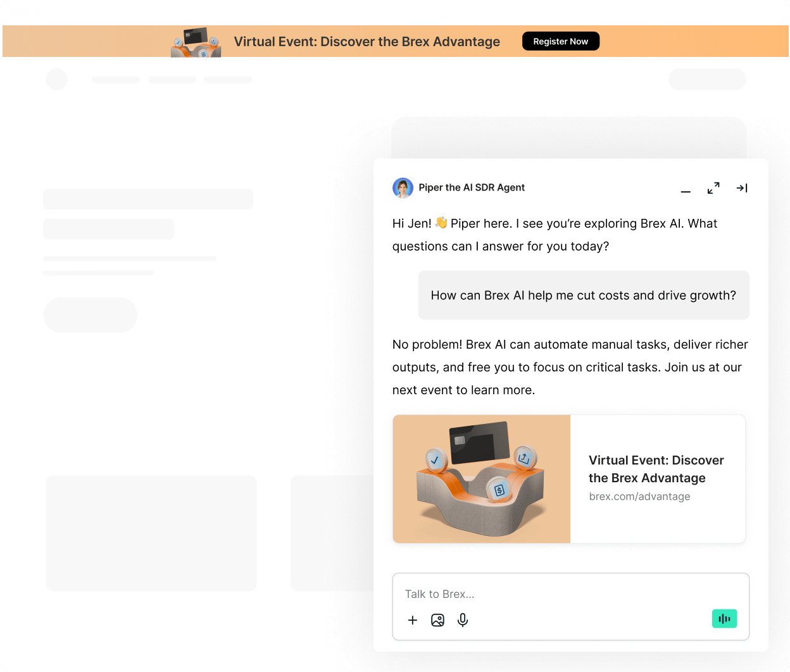Viewport: 790px width, 672px height.
Task: Click the Register Now button
Action: 560,41
